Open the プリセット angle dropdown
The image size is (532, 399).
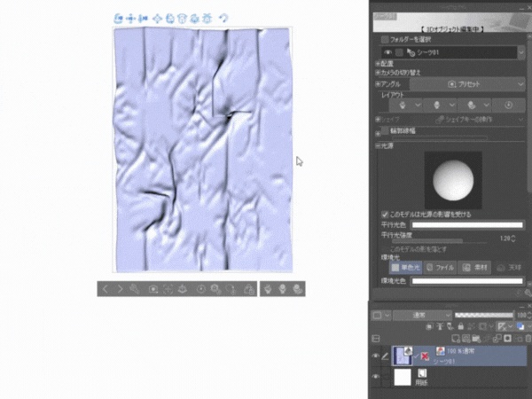click(x=467, y=84)
